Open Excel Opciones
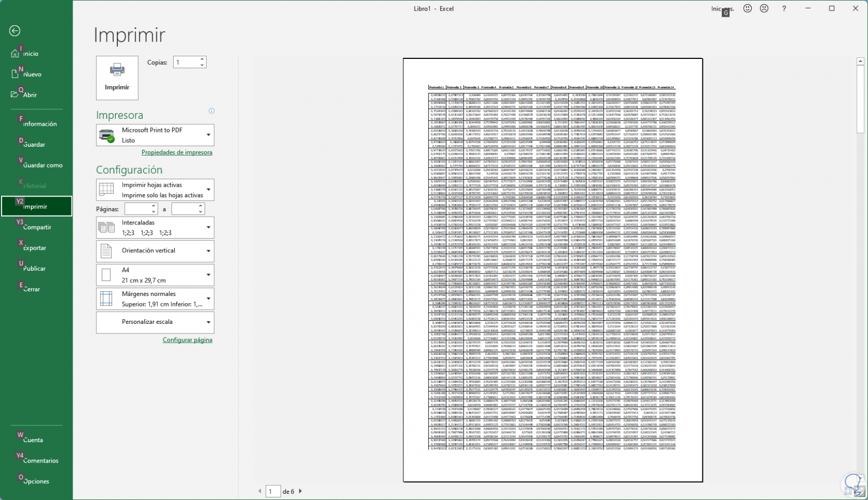Screen dimensions: 868x500 (36, 481)
